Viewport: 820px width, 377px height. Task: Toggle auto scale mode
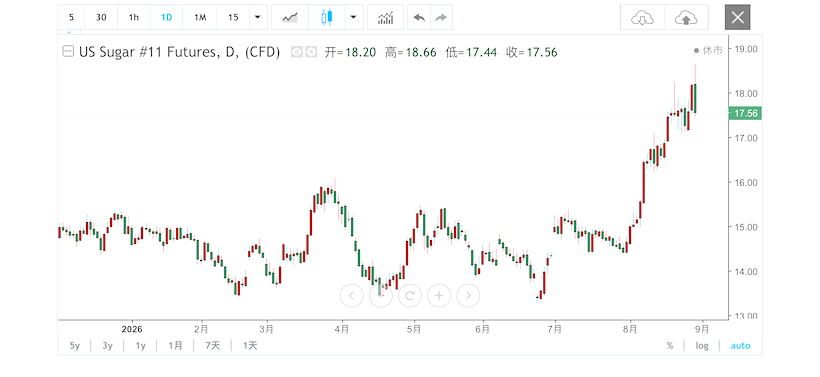740,346
